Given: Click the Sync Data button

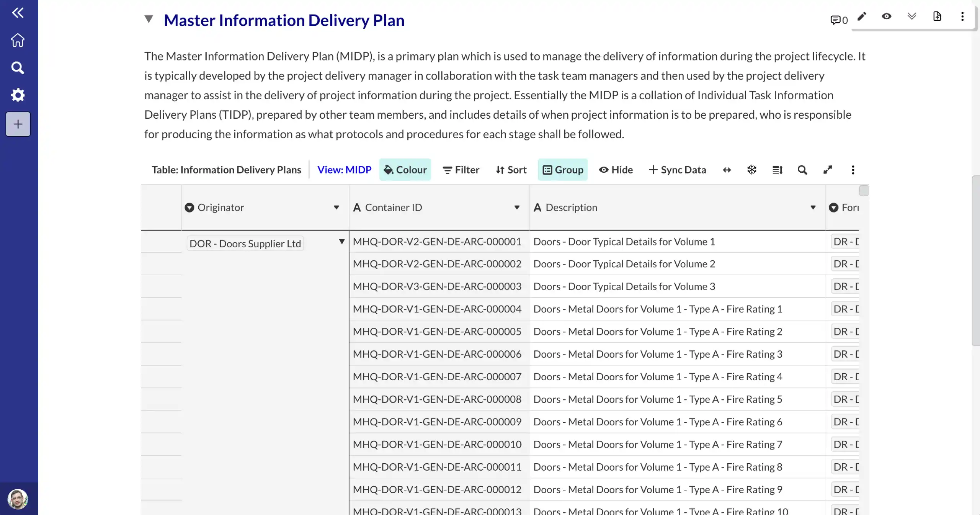Looking at the screenshot, I should (677, 170).
